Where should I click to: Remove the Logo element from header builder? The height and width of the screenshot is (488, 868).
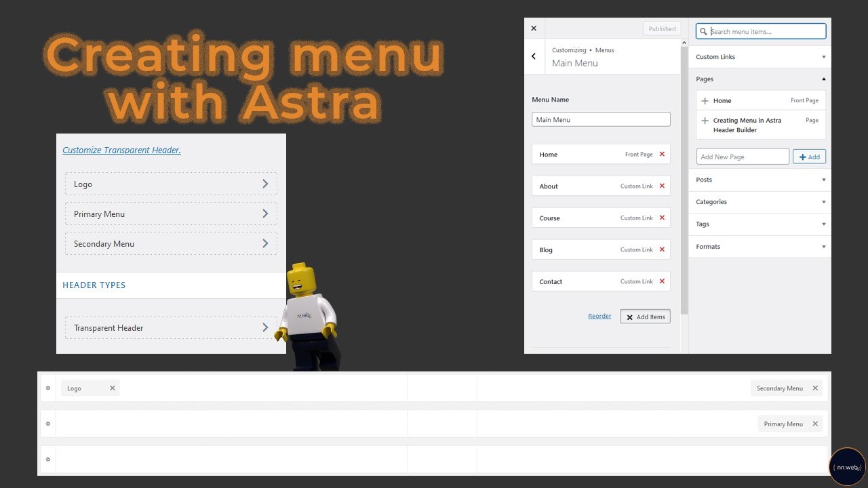coord(113,388)
